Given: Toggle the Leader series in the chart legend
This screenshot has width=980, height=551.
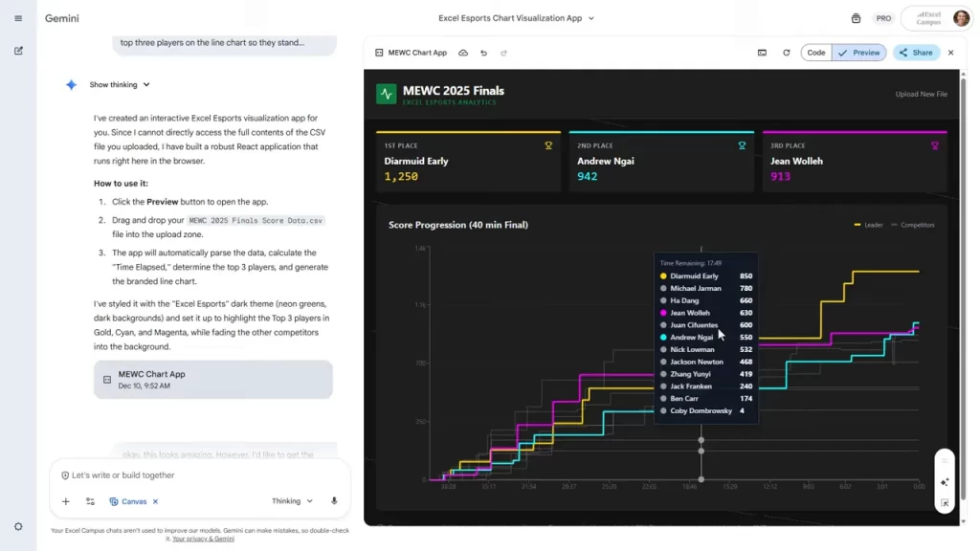Looking at the screenshot, I should click(x=869, y=225).
